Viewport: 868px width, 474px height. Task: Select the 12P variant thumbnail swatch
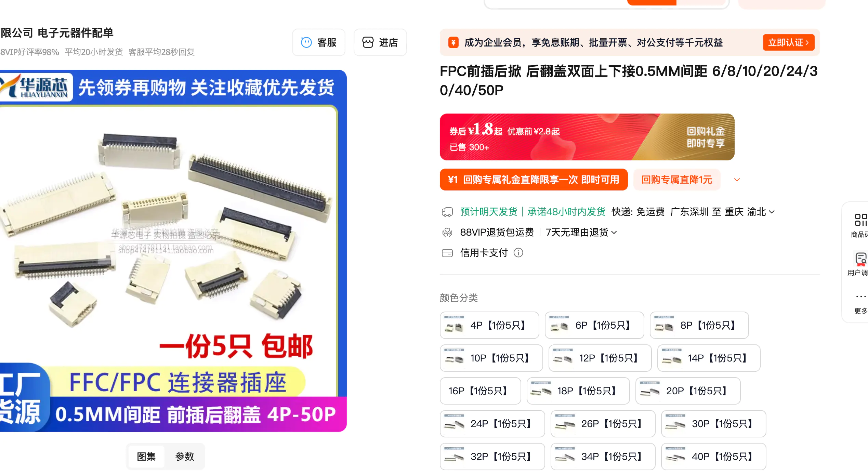coord(563,358)
